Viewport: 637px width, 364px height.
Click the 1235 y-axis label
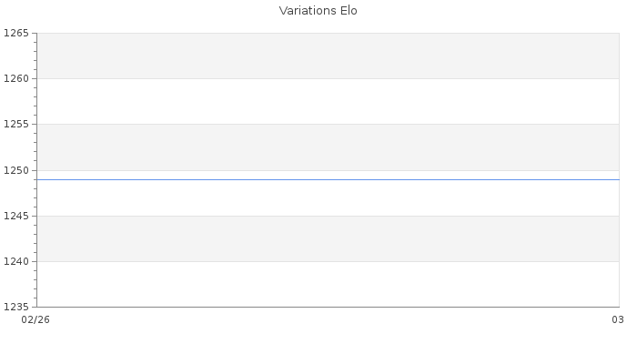point(16,308)
